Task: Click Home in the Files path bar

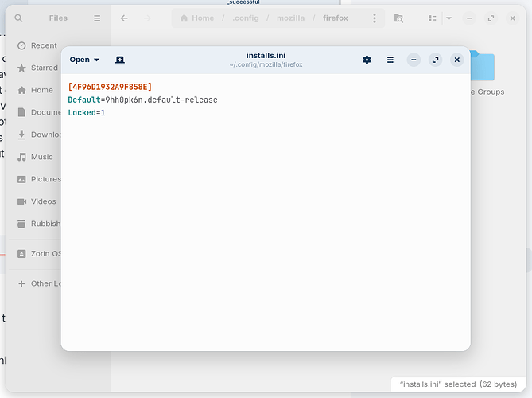Action: coord(197,18)
